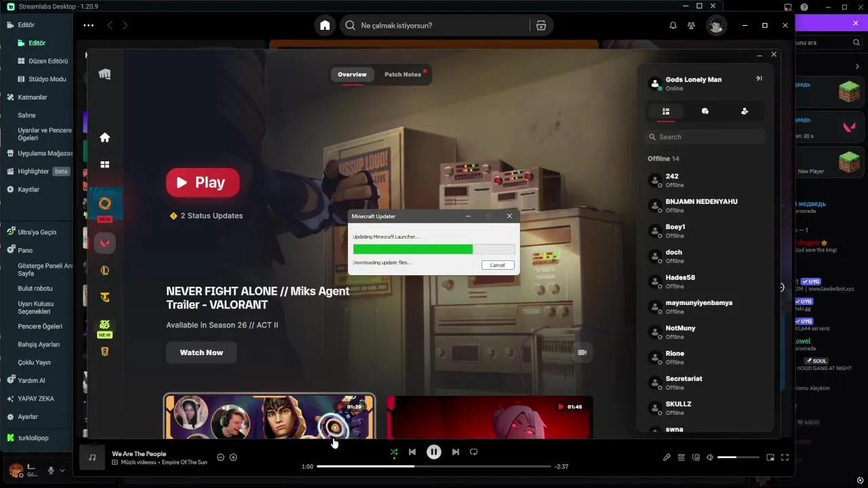Adjust Spotify volume slider
Screen dimensions: 868x488
(x=738, y=457)
